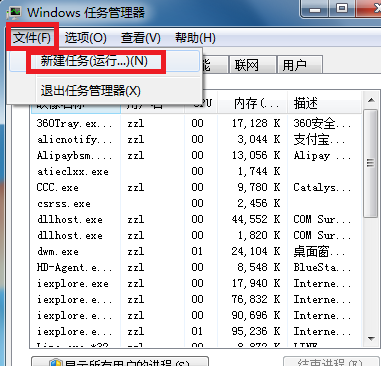Select the 360Tray.ex... process row
This screenshot has width=381, height=368.
(196, 123)
